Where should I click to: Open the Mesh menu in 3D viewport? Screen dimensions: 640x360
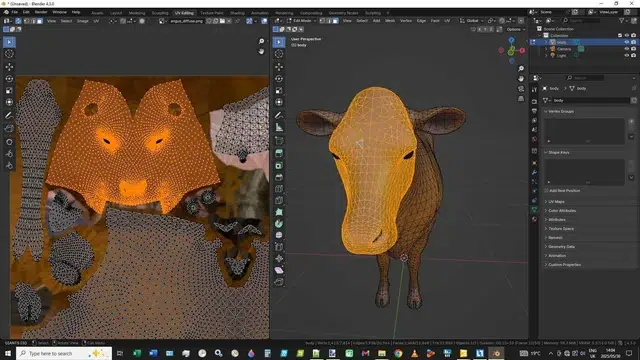(390, 21)
